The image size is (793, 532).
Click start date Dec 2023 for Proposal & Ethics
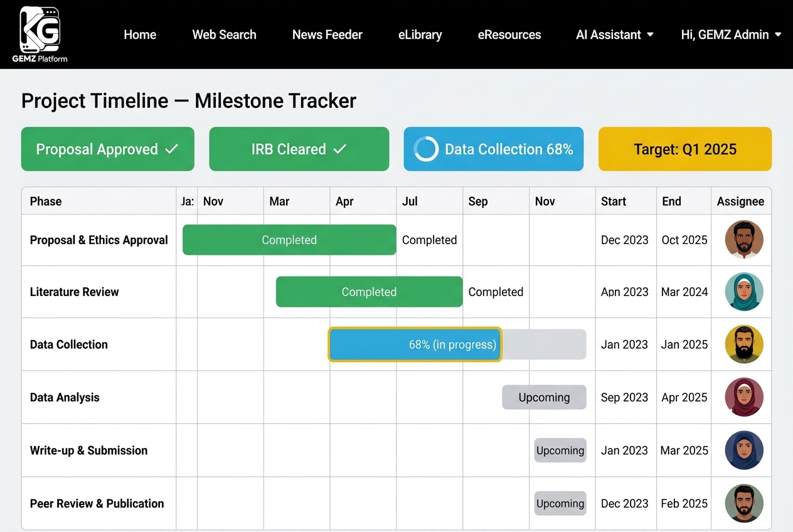click(625, 240)
